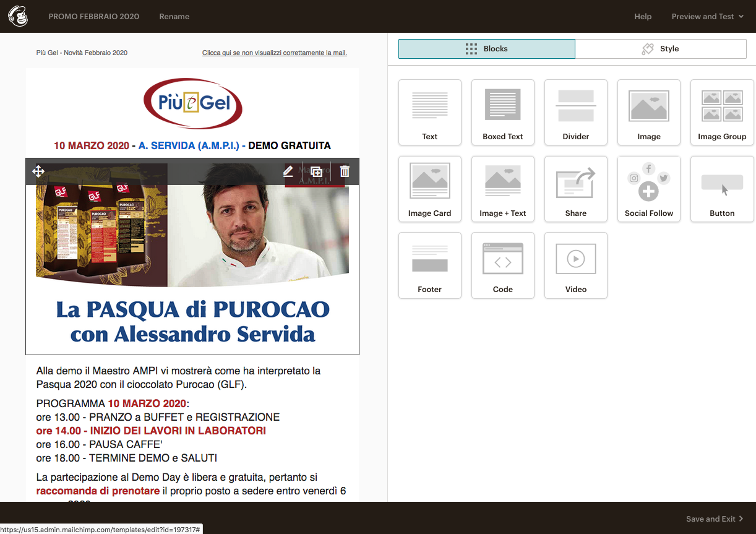The height and width of the screenshot is (534, 756).
Task: Grab the move handle of image block
Action: point(38,171)
